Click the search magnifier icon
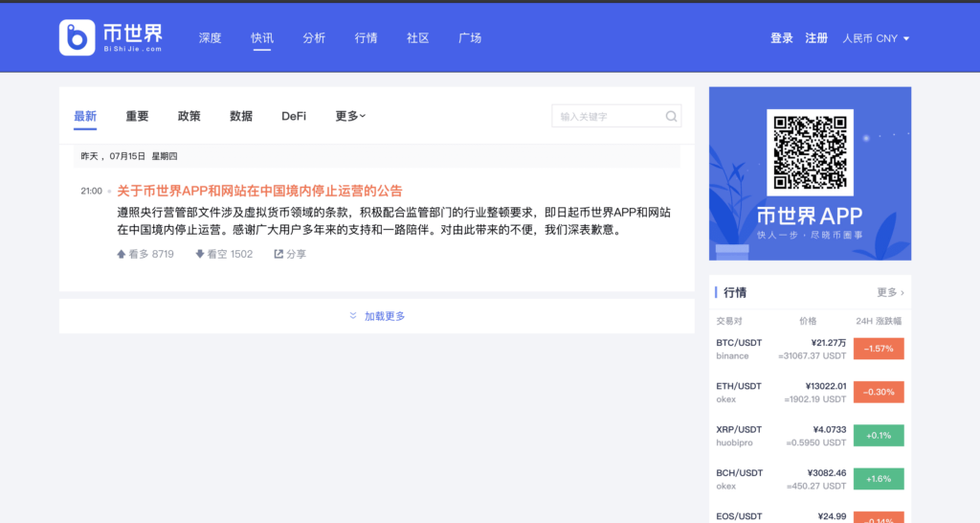This screenshot has width=980, height=523. coord(671,116)
